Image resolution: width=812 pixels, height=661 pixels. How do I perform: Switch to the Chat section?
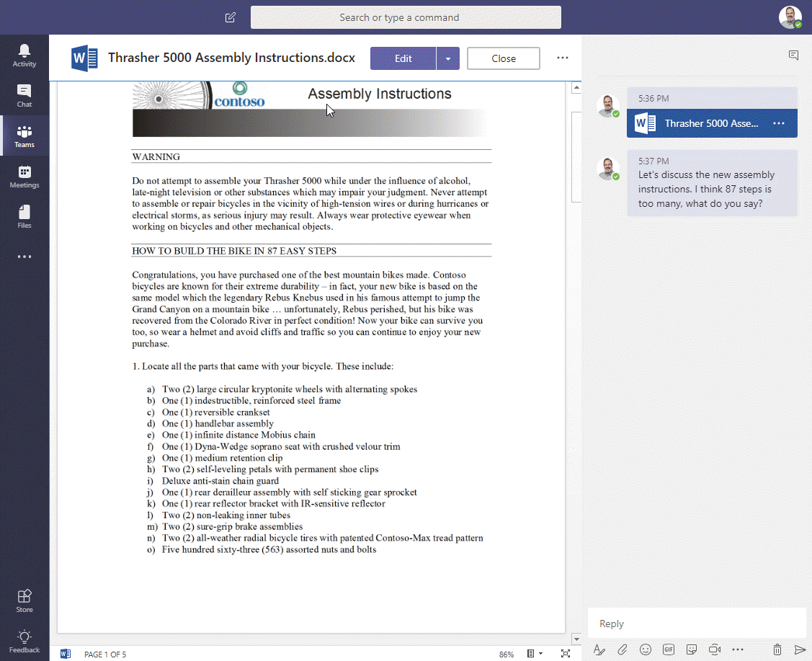point(24,94)
